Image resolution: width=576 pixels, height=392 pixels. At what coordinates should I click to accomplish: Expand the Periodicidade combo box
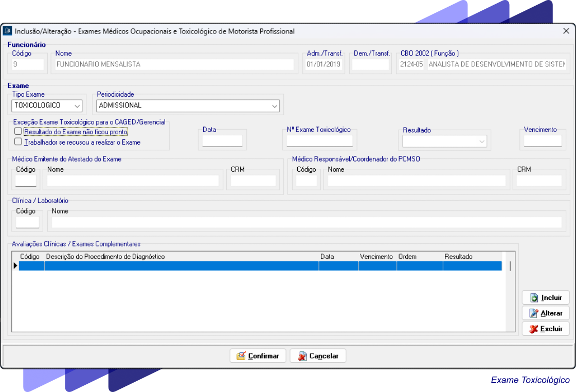274,106
